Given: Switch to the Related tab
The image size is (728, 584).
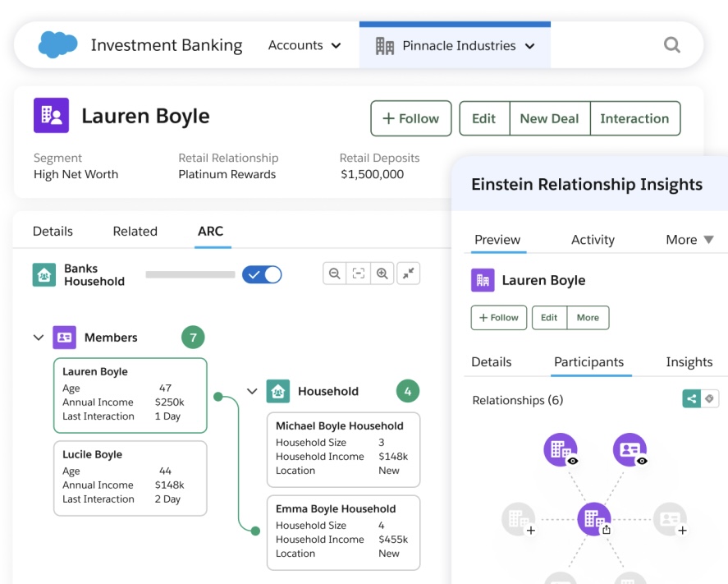Looking at the screenshot, I should (x=135, y=231).
